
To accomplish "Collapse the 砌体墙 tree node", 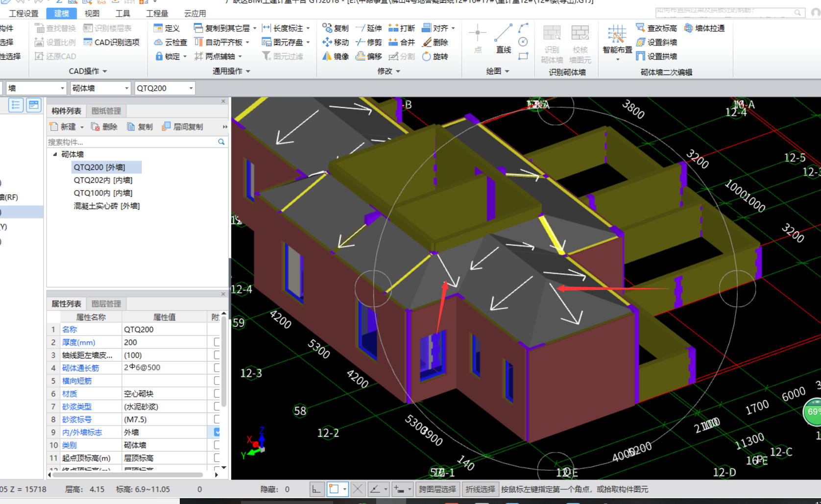I will [x=55, y=154].
